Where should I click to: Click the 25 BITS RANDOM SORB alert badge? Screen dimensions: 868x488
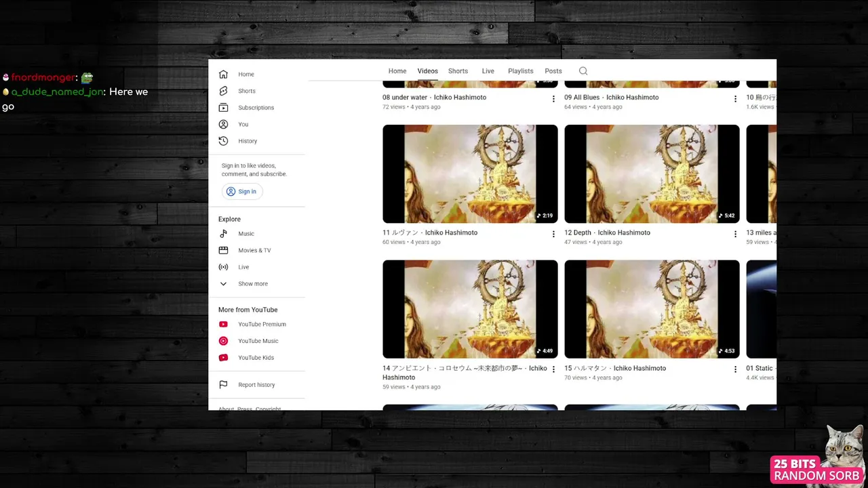tap(817, 470)
